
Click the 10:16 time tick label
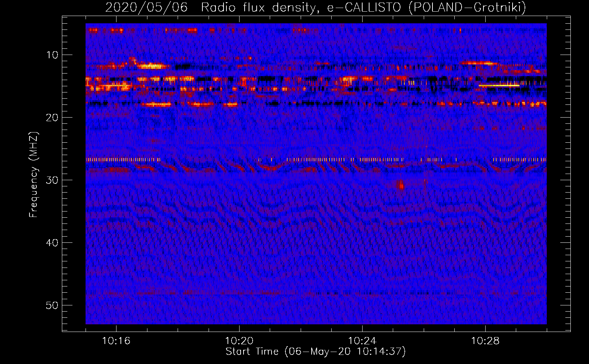pyautogui.click(x=116, y=341)
